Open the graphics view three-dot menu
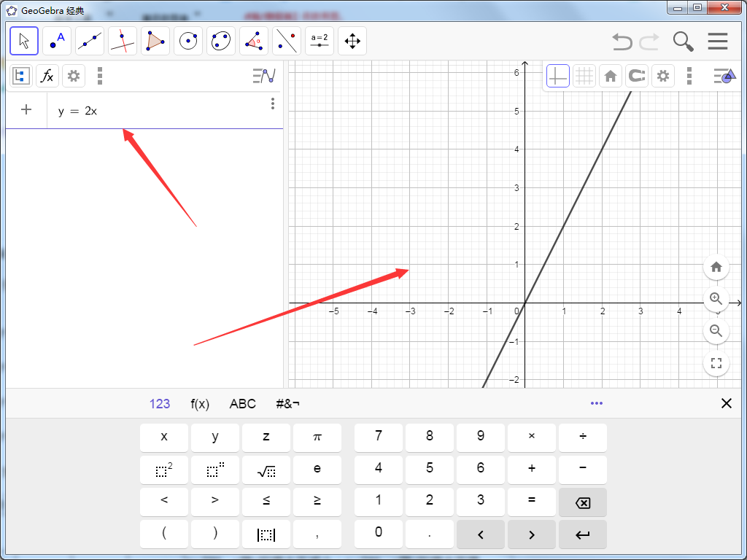Screen dimensions: 747x560 pyautogui.click(x=689, y=76)
